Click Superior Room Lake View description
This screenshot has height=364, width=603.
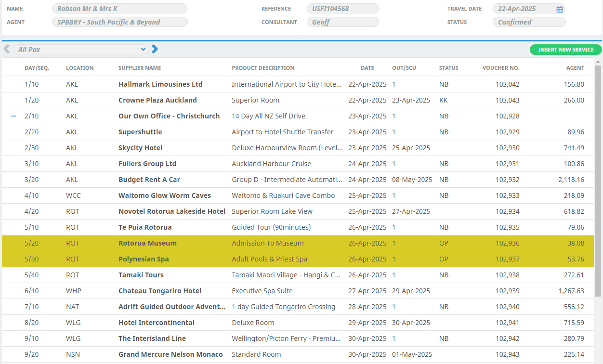click(272, 211)
